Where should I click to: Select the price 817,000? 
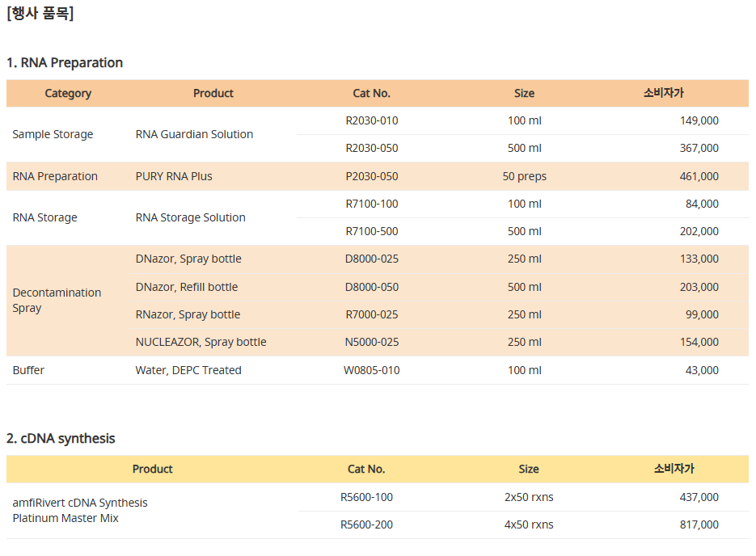pos(699,524)
